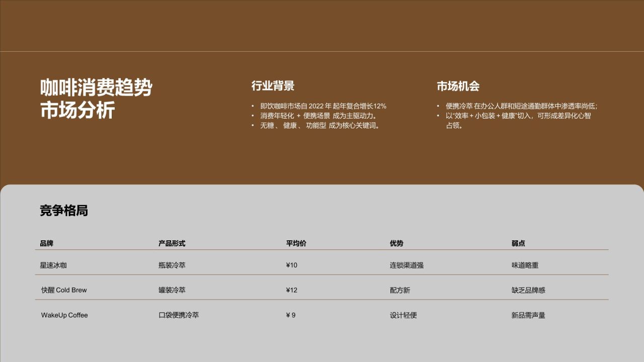This screenshot has height=362, width=644.
Task: Click the 竞争格局 section heading
Action: [64, 211]
